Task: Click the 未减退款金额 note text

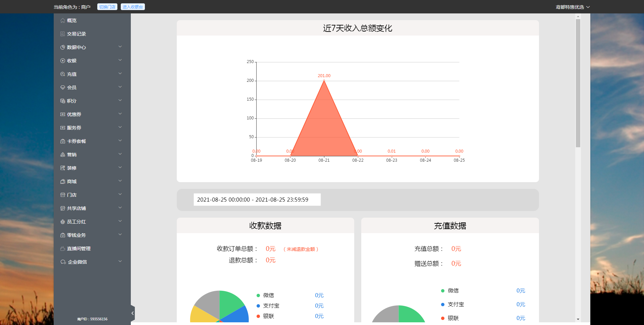Action: [301, 249]
